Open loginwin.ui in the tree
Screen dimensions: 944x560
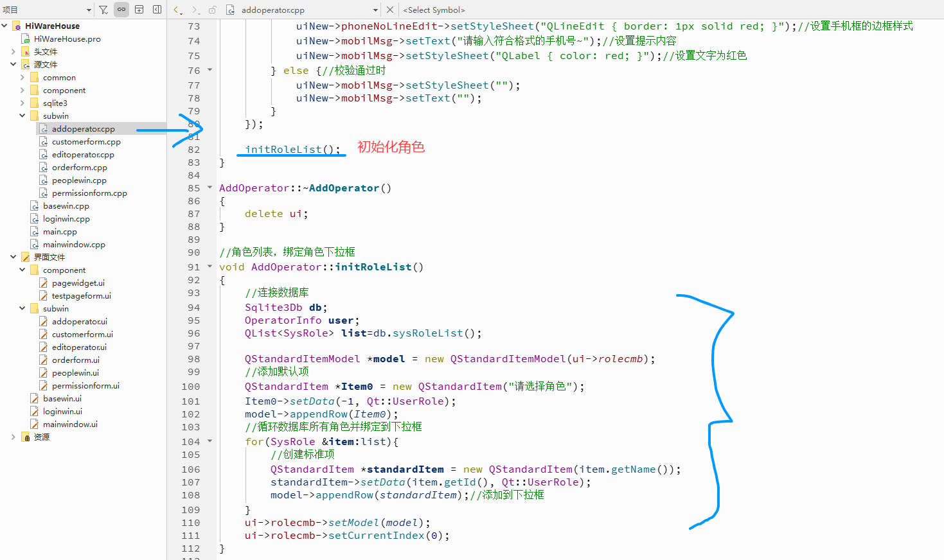click(62, 411)
